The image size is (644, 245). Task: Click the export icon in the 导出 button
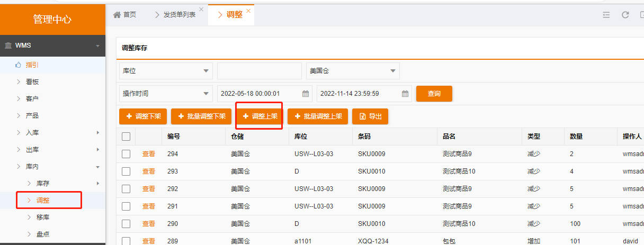coord(363,116)
